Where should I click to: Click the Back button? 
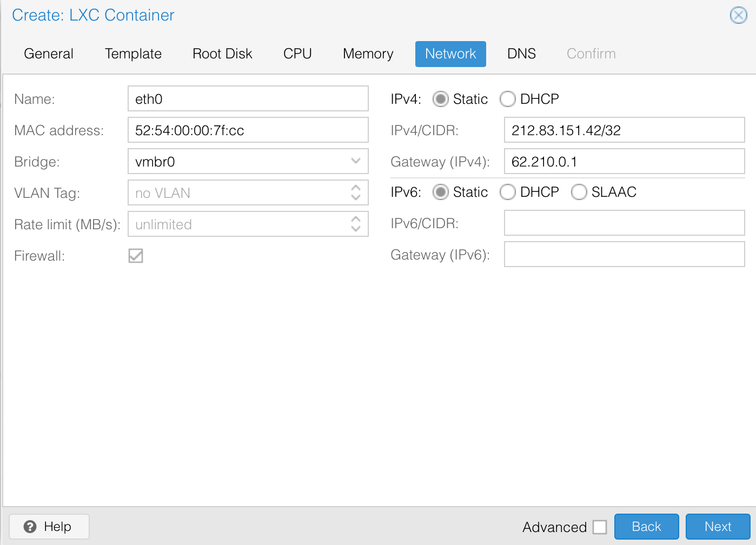(646, 527)
